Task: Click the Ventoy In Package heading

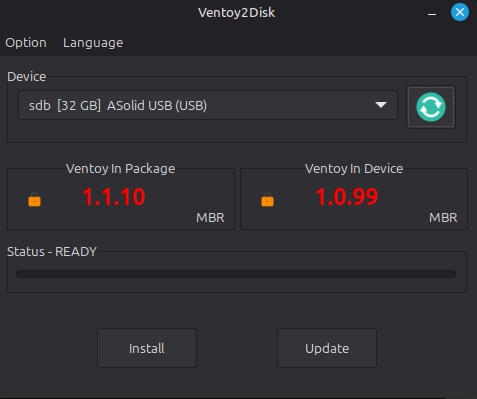Action: pos(120,168)
